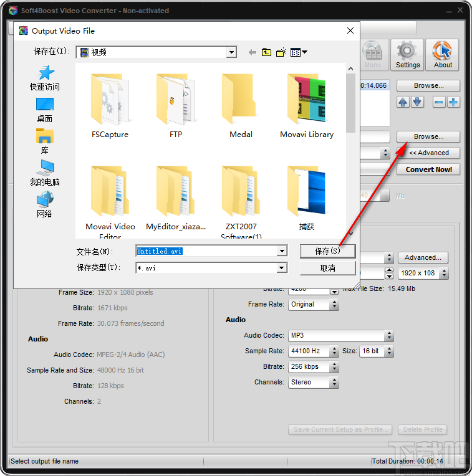Screen dimensions: 472x476
Task: Click the folder list vertical scrollbar
Action: point(350,103)
